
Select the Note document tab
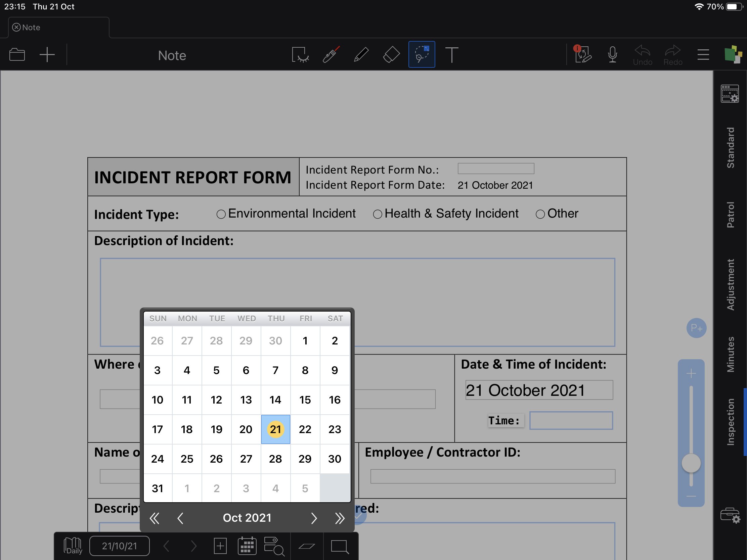[x=59, y=27]
